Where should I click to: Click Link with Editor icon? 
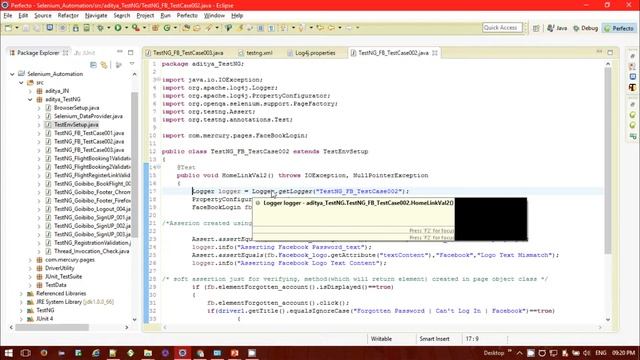104,65
